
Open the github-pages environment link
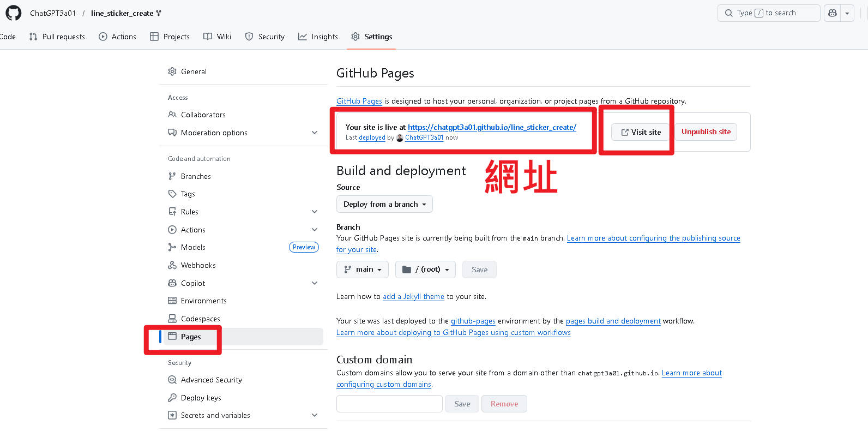tap(473, 321)
